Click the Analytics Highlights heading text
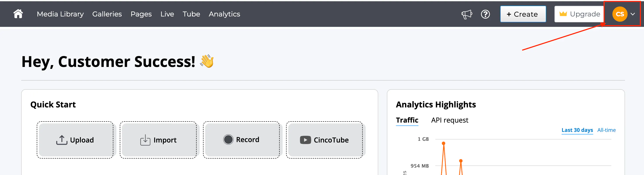Image resolution: width=644 pixels, height=175 pixels. (x=436, y=105)
